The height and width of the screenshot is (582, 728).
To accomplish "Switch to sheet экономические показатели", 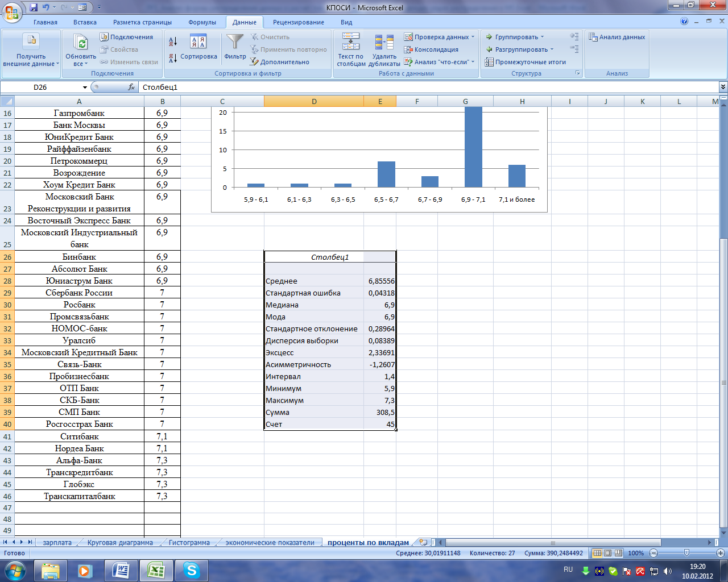I will coord(270,542).
